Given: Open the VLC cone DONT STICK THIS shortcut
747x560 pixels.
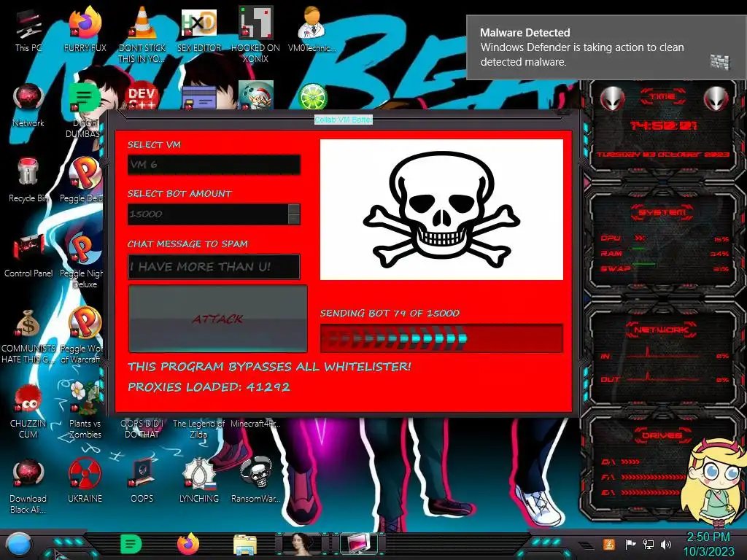Looking at the screenshot, I should (x=142, y=34).
